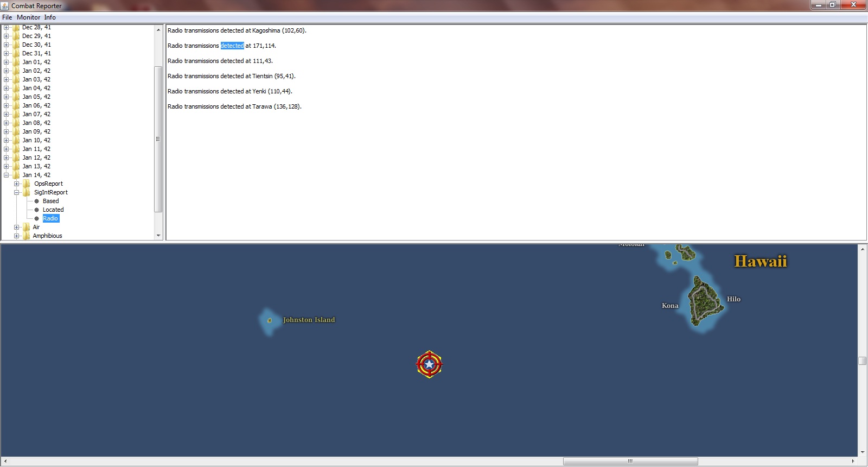The height and width of the screenshot is (467, 868).
Task: Open the File menu
Action: point(7,17)
